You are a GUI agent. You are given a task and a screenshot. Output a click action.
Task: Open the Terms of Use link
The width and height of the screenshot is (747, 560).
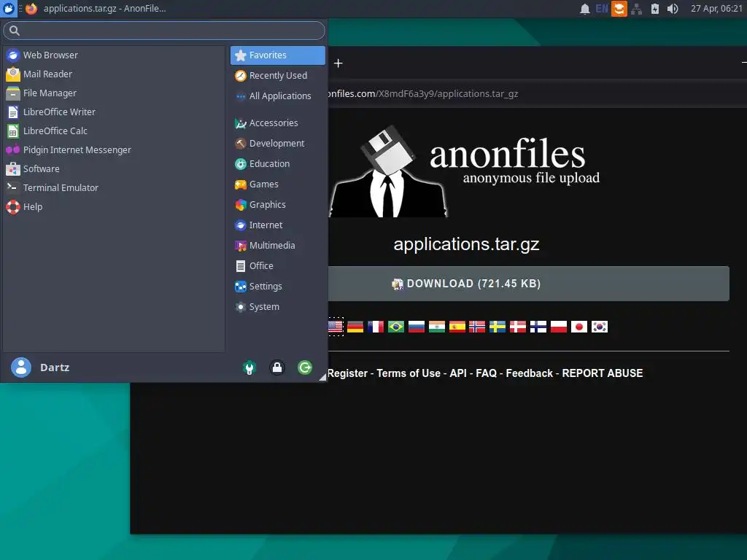pos(409,373)
